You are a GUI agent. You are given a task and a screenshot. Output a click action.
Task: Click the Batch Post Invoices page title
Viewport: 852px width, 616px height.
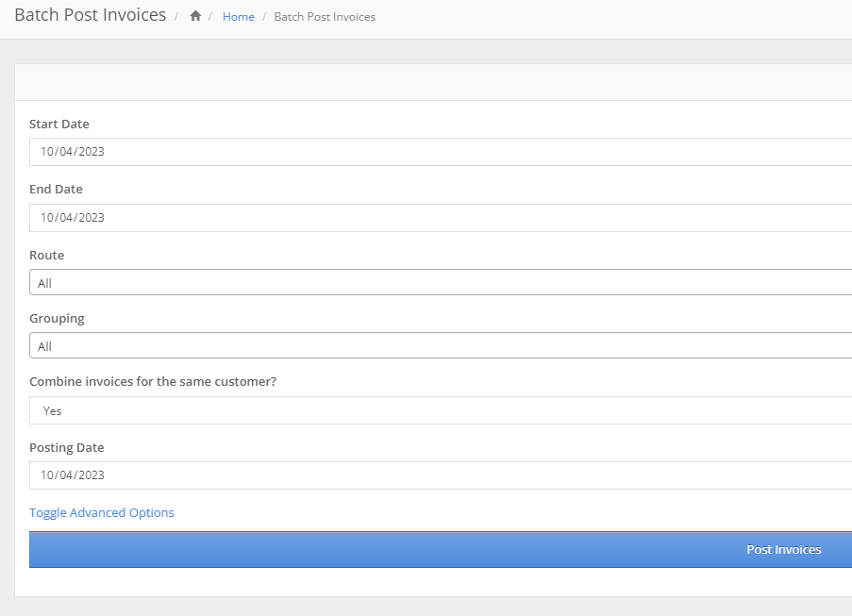[x=91, y=15]
